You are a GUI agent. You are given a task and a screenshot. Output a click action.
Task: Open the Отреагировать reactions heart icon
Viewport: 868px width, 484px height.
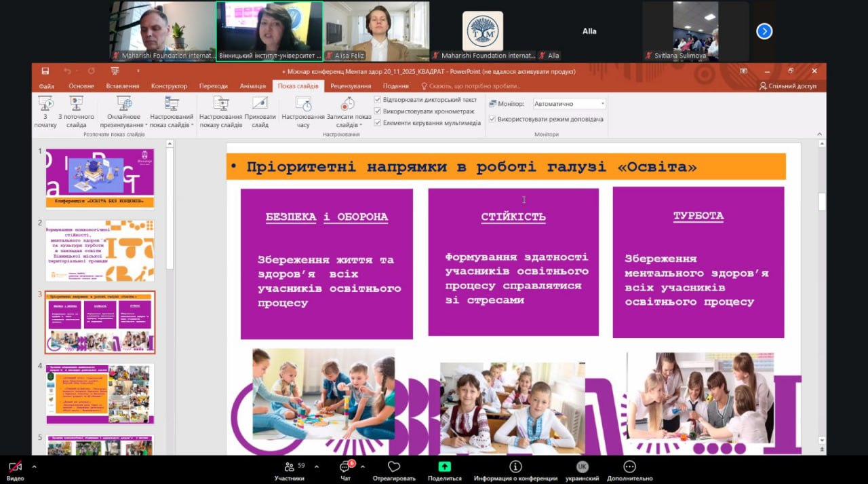click(394, 467)
